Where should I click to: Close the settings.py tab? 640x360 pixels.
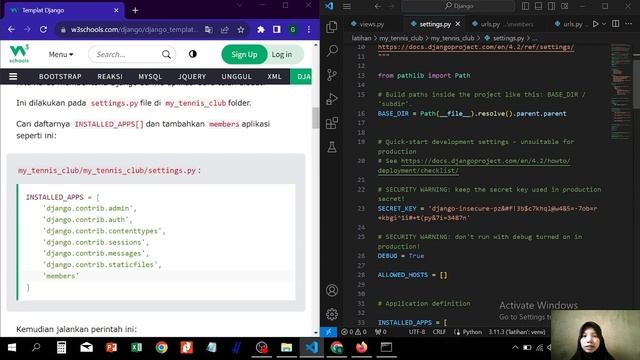click(x=458, y=24)
